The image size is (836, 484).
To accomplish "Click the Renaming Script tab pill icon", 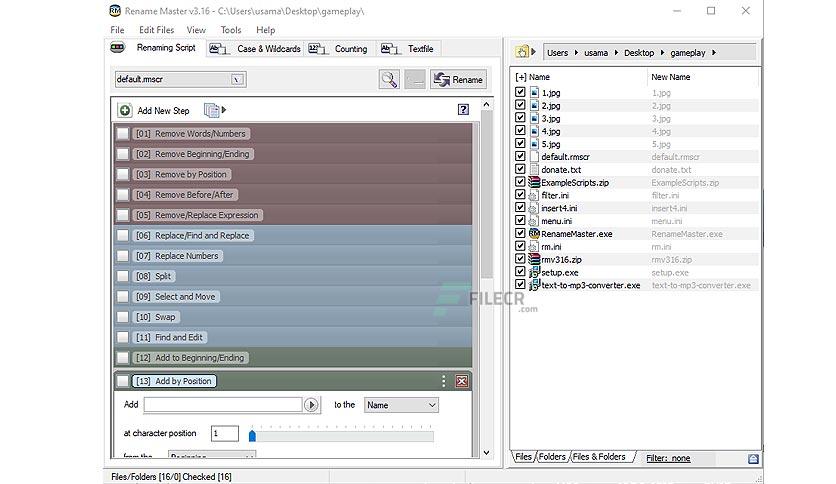I will tap(117, 47).
